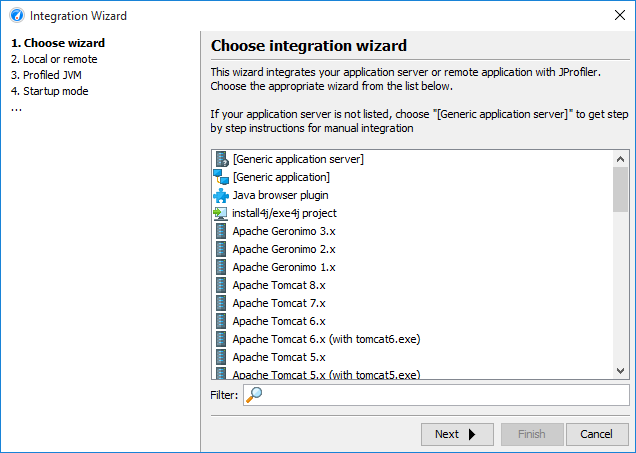The image size is (636, 453).
Task: Pick Apache Tomcat 5.x in the list
Action: (279, 357)
